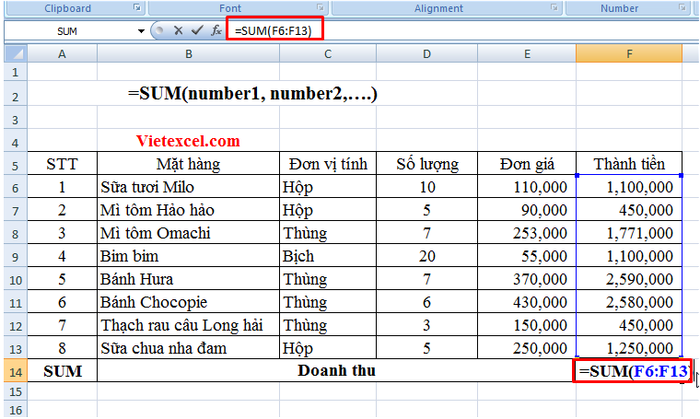This screenshot has height=419, width=700.
Task: Select row 1 header
Action: (x=16, y=72)
